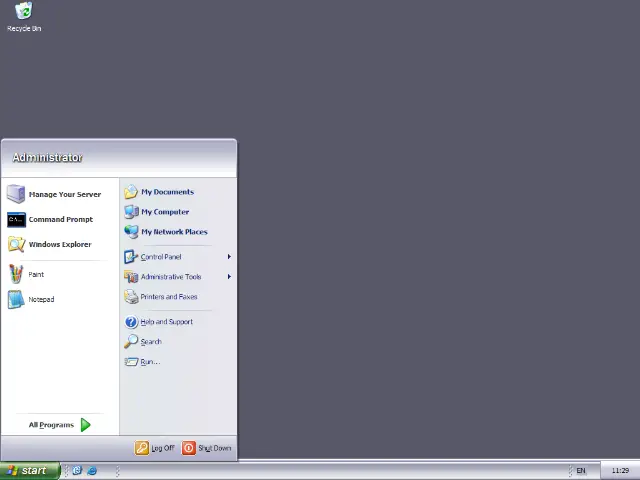This screenshot has width=640, height=480.
Task: Click the Paint label text
Action: click(x=36, y=274)
